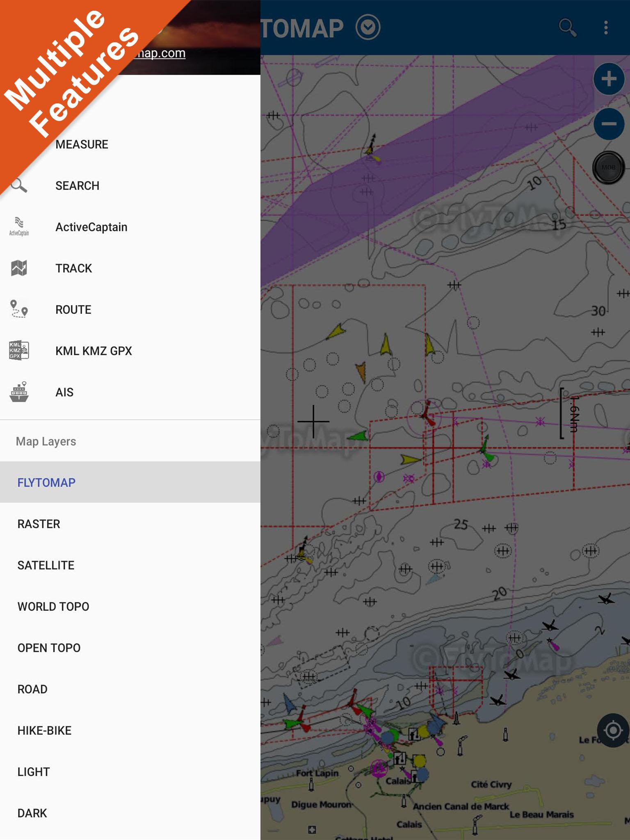Switch to the SATELLITE map layer
Viewport: 630px width, 840px height.
(x=130, y=565)
